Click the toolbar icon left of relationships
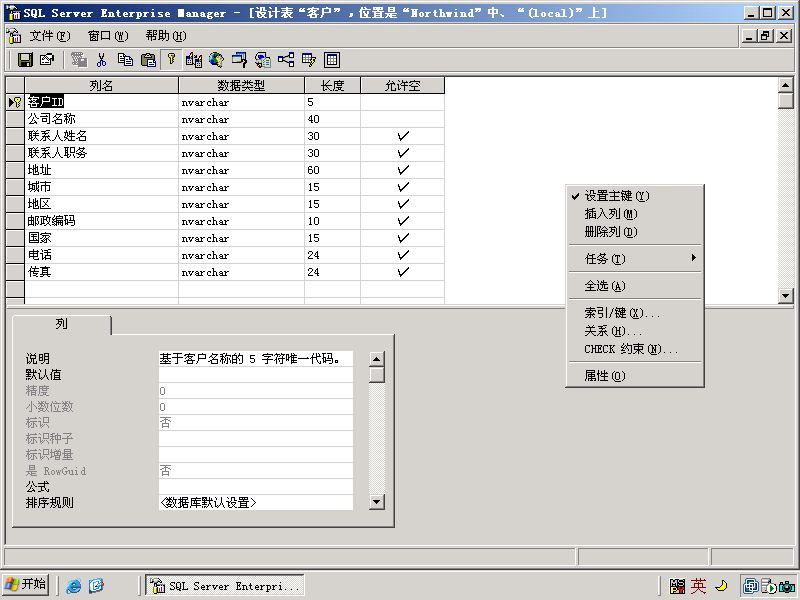 tap(263, 60)
